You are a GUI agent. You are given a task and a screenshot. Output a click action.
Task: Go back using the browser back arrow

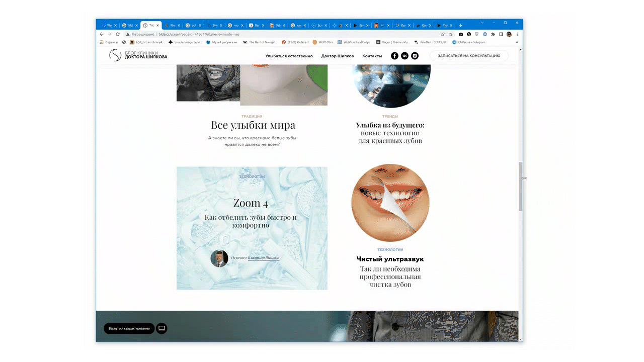click(x=102, y=34)
